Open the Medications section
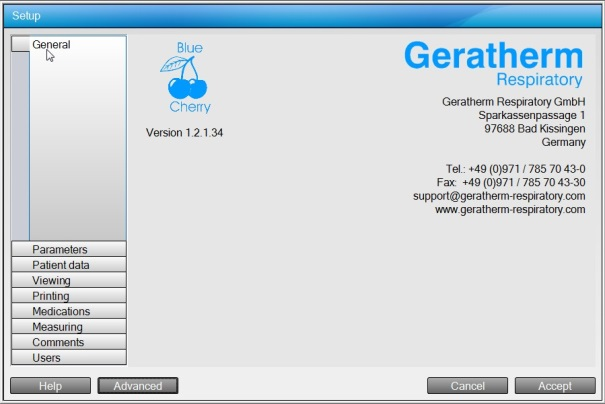The height and width of the screenshot is (404, 605). tap(69, 311)
